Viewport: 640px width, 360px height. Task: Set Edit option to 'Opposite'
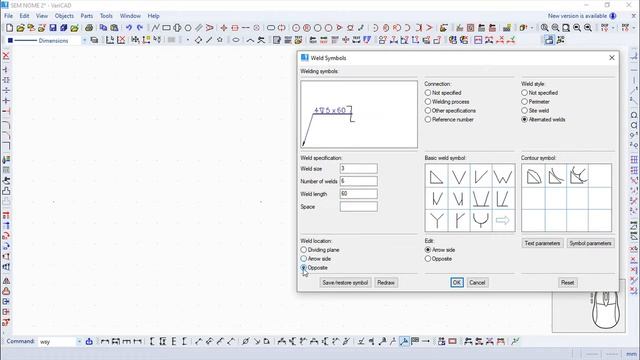[428, 259]
